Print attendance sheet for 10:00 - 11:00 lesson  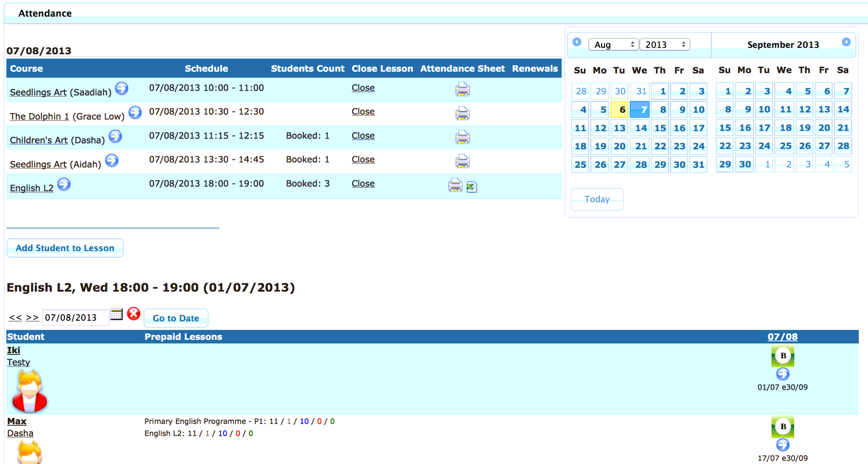click(x=462, y=90)
